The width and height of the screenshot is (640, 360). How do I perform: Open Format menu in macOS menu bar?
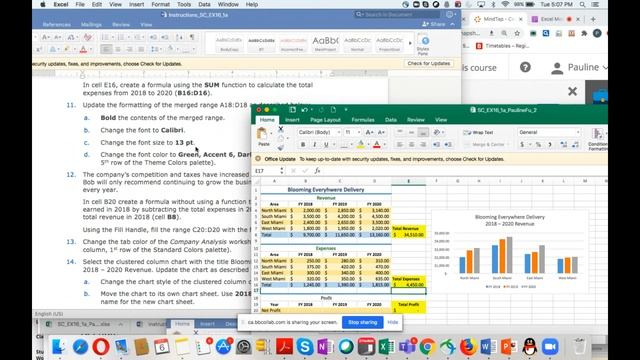pos(160,4)
